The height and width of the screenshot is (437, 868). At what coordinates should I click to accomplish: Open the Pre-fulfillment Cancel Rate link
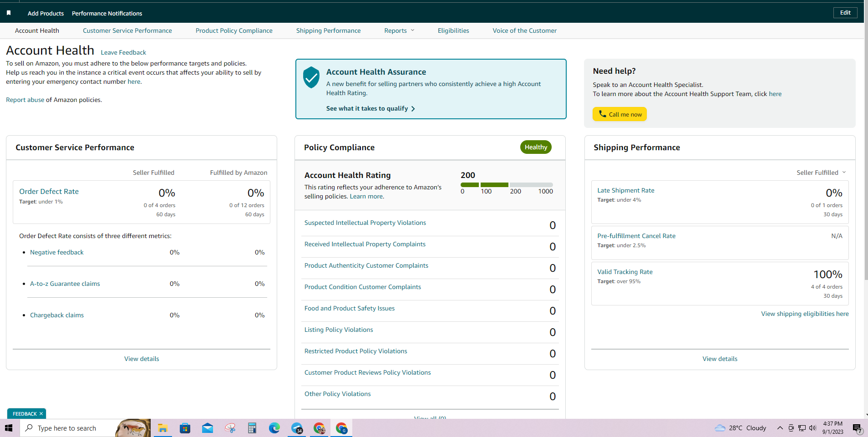(636, 236)
